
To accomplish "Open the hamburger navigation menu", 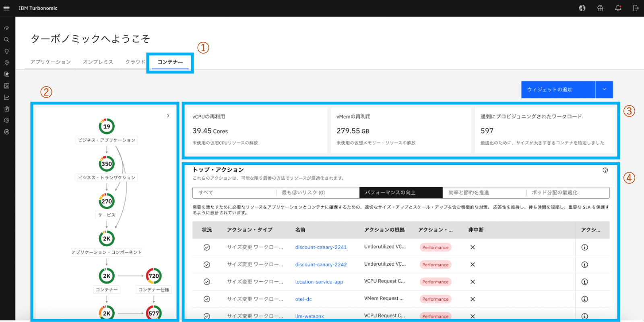I will coord(6,8).
